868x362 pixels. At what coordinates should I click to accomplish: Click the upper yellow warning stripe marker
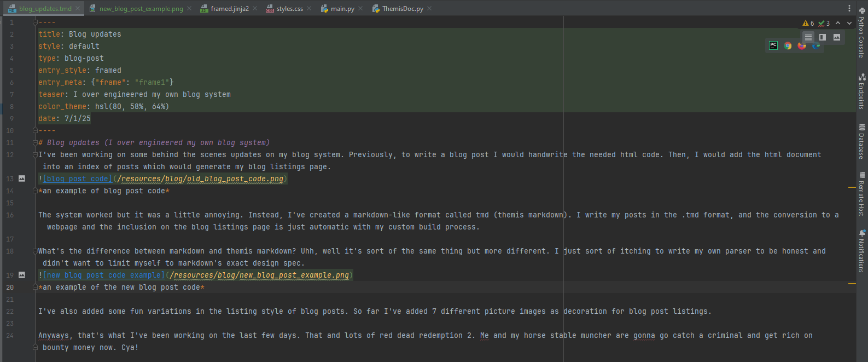[852, 187]
